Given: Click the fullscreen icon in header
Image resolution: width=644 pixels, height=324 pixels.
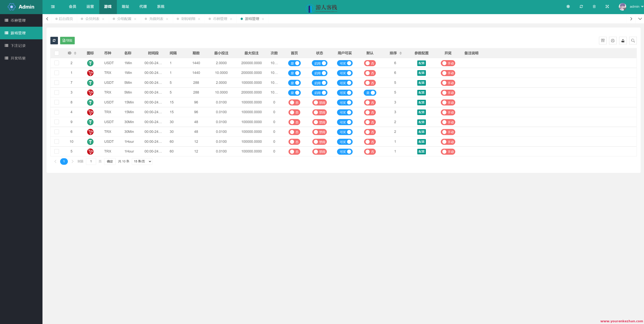Looking at the screenshot, I should click(607, 7).
